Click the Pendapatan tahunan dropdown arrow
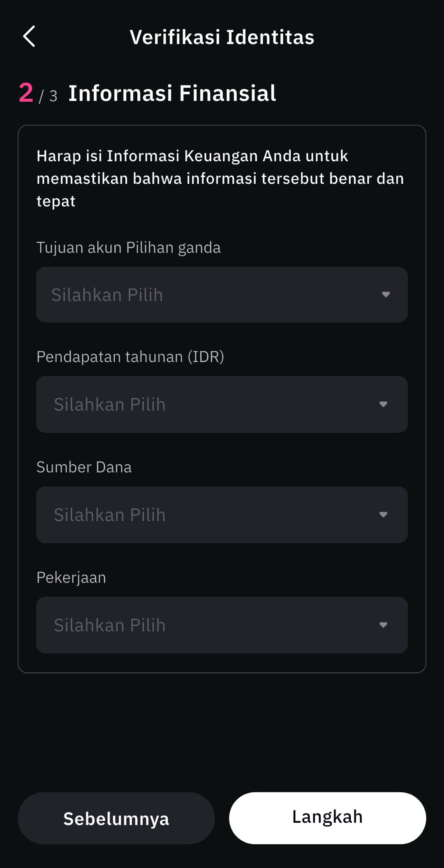 [383, 404]
